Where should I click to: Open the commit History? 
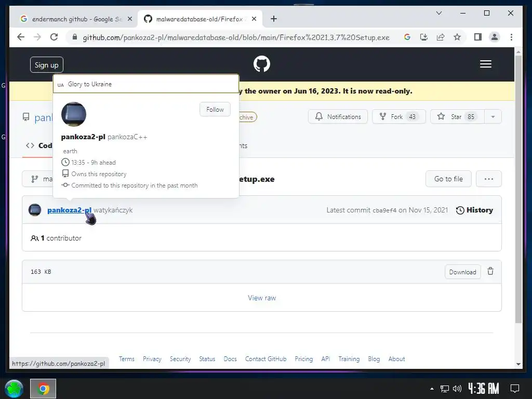tap(474, 210)
